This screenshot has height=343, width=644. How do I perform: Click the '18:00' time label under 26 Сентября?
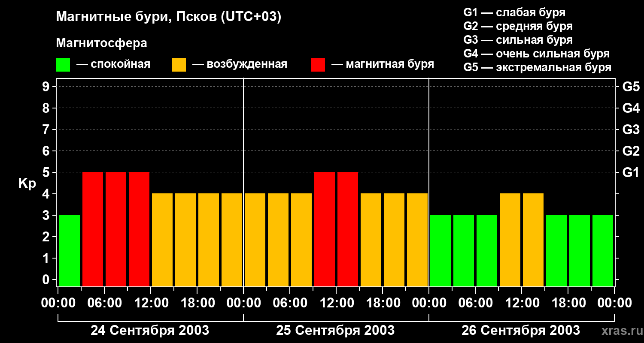(x=568, y=303)
